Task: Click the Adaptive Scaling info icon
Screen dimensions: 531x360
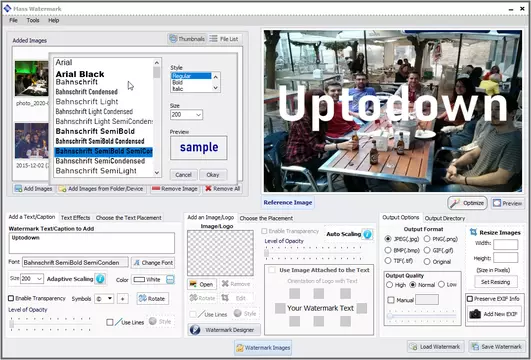Action: [100, 279]
